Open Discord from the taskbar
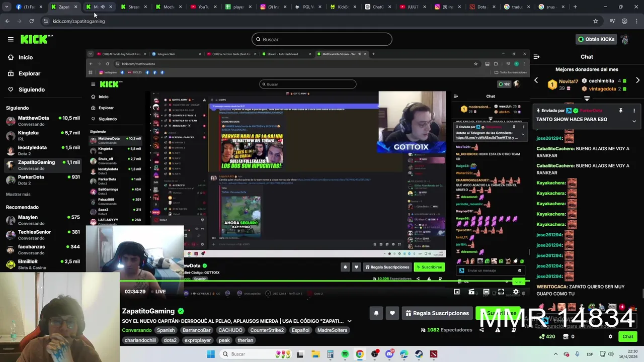This screenshot has width=644, height=362. tap(389, 354)
